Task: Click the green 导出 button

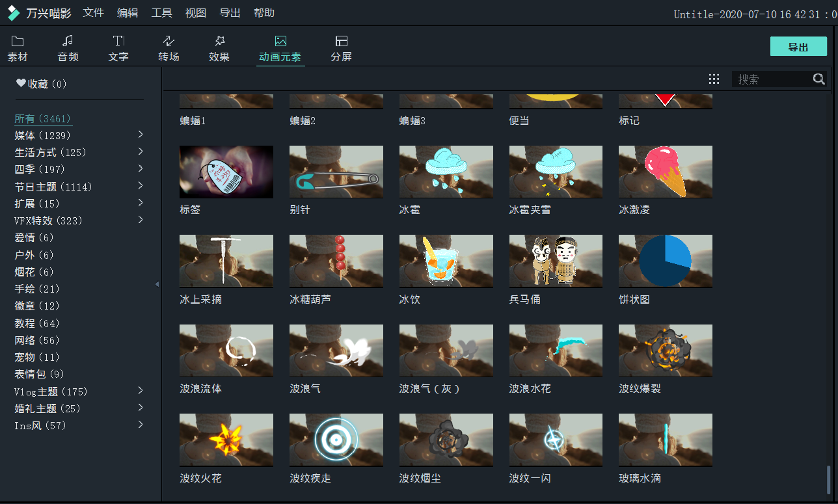Action: (x=798, y=47)
